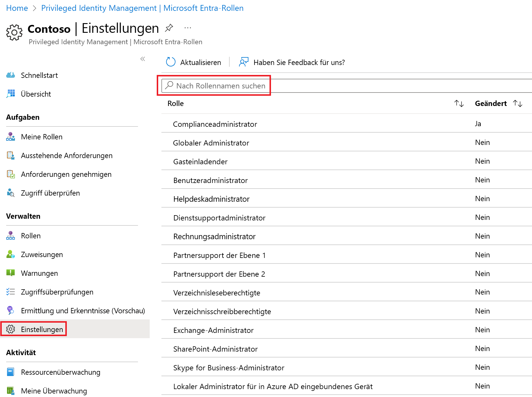Open Complianceadministrator role row

(x=347, y=124)
